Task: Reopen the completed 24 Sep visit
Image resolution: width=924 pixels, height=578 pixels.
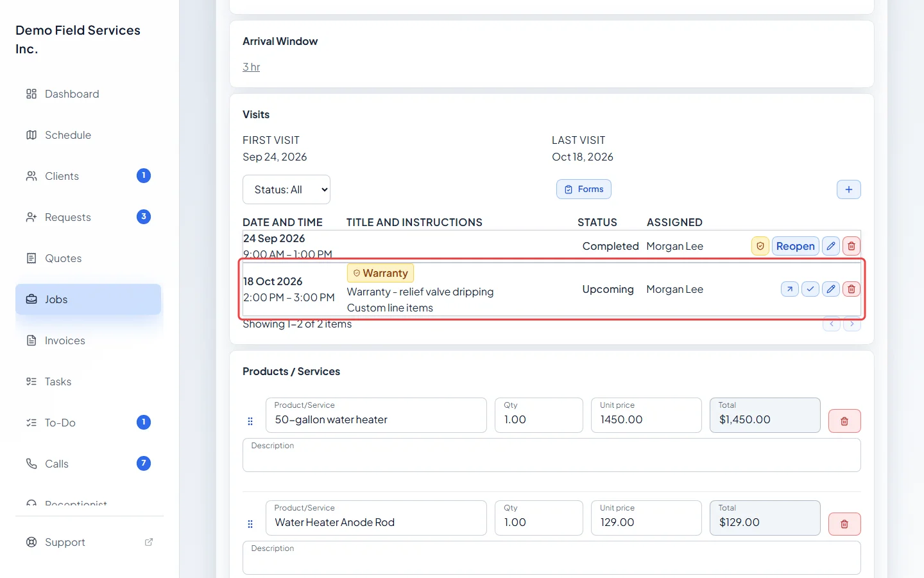Action: [796, 246]
